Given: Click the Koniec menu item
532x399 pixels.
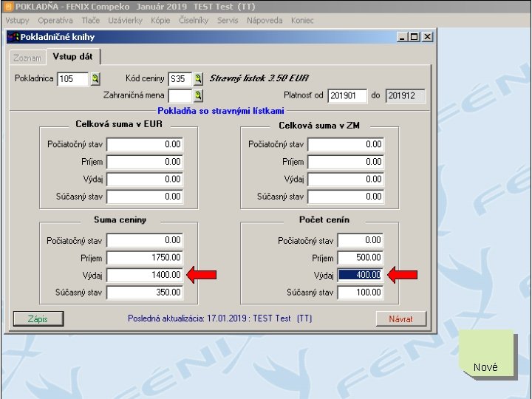Looking at the screenshot, I should coord(302,21).
